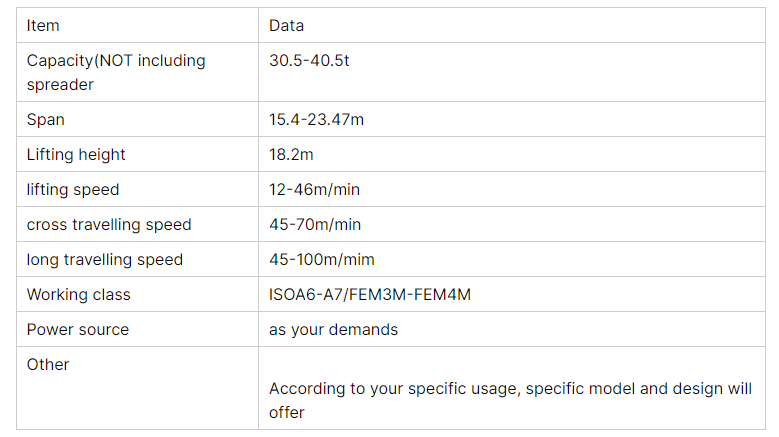Click the Power source label
Screen dimensions: 779x437
[77, 329]
